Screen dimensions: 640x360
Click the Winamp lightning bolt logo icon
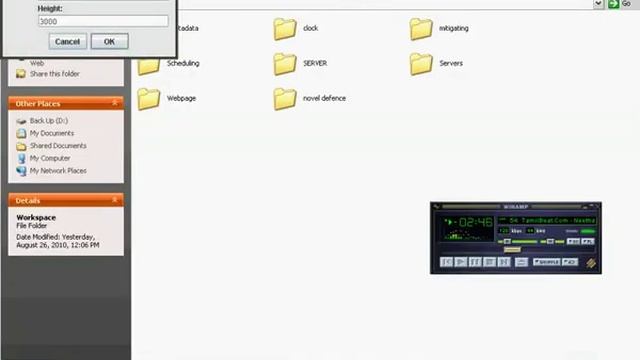tap(591, 263)
